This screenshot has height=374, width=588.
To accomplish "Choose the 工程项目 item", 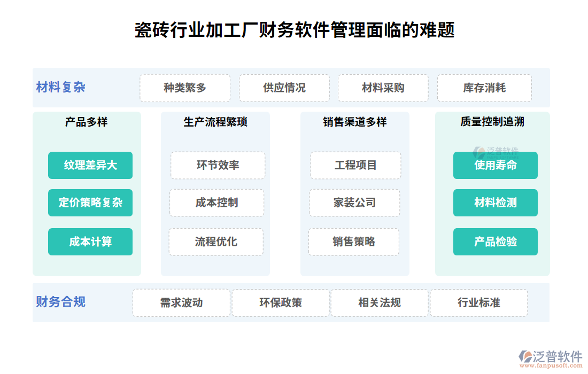I will tap(355, 165).
